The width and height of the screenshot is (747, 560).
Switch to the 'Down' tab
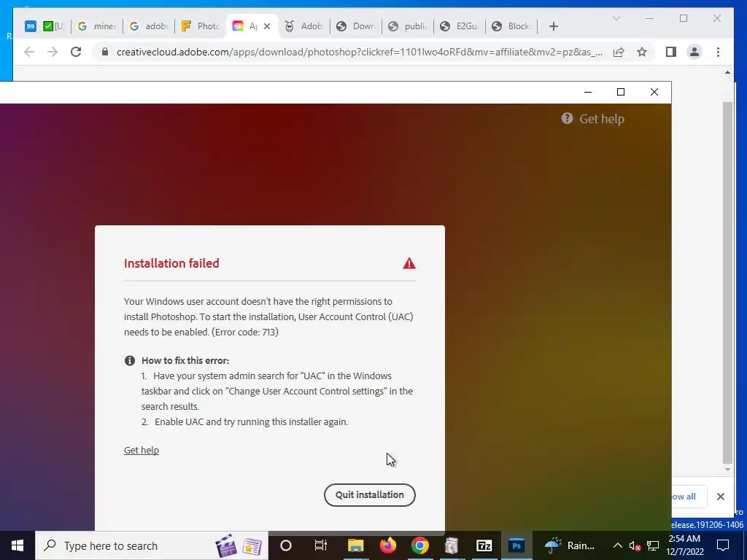(x=356, y=26)
